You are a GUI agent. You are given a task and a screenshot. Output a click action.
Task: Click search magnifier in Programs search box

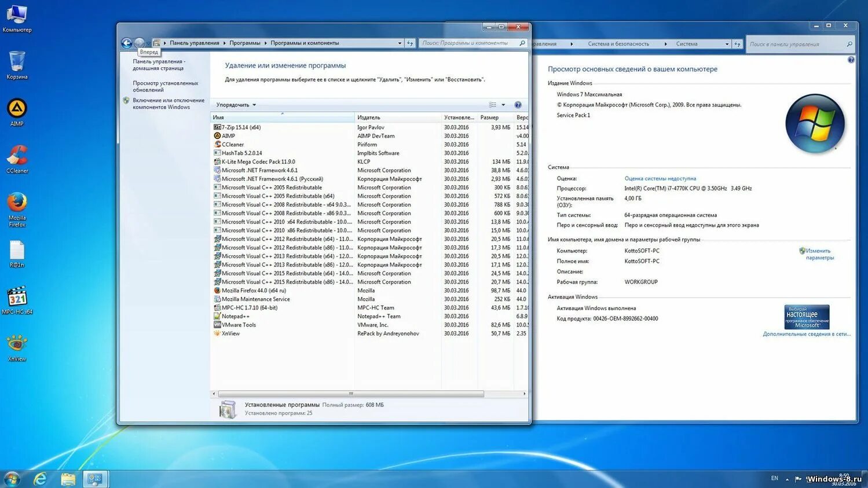tap(522, 43)
